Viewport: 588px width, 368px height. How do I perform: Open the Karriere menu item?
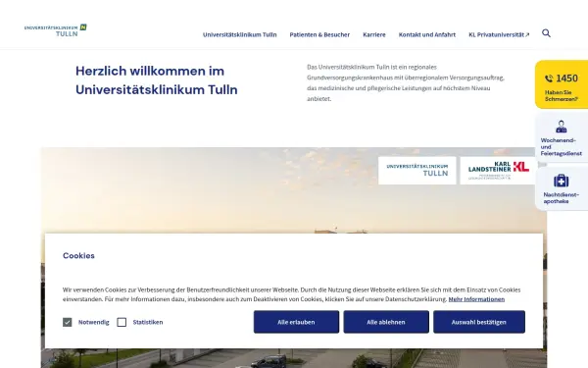coord(374,34)
